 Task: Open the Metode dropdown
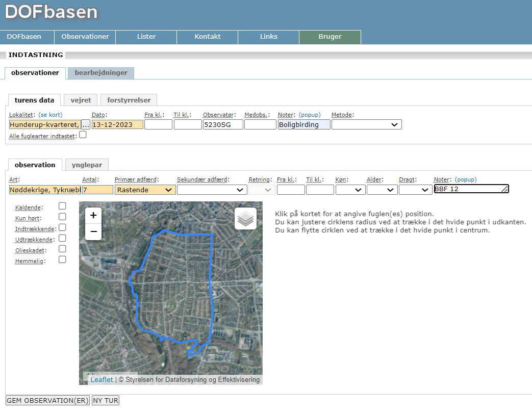coord(366,124)
